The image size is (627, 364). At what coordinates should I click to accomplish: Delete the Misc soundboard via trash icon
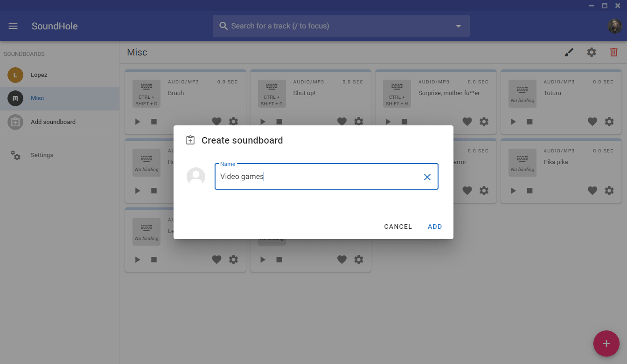click(613, 52)
